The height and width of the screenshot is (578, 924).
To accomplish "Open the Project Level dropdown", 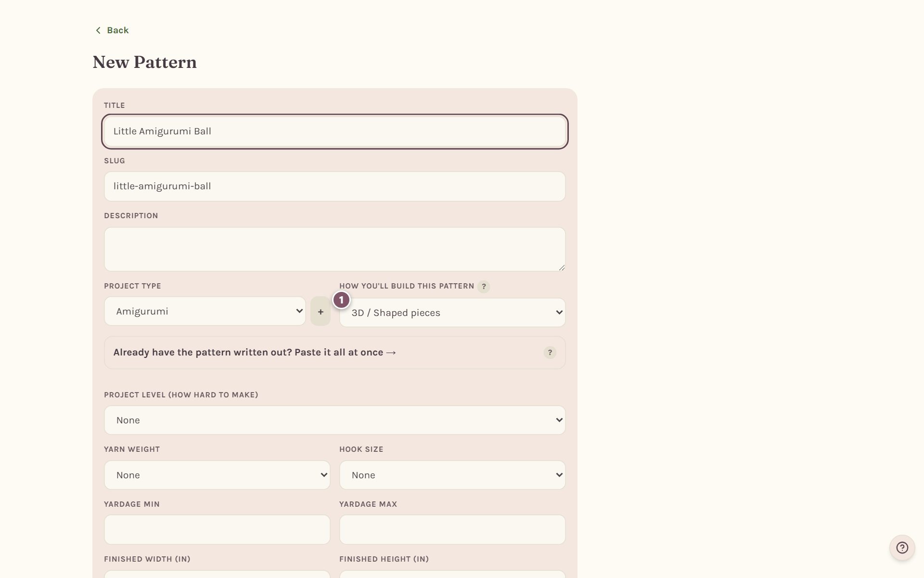I will [x=335, y=420].
